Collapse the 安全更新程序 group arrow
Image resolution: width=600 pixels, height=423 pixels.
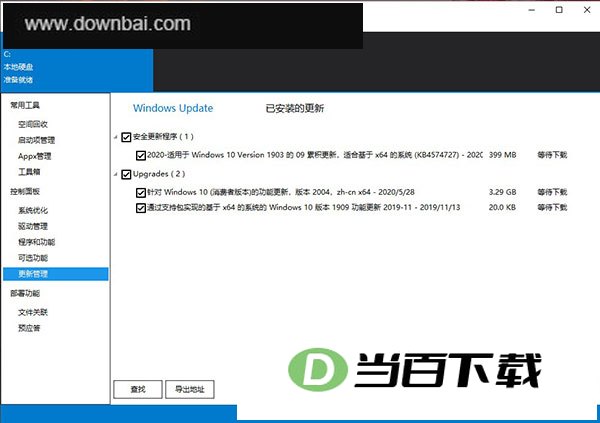[x=116, y=137]
